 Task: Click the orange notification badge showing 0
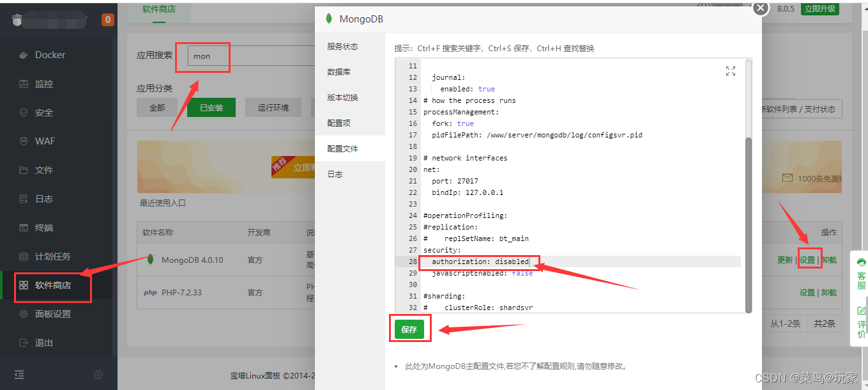[x=108, y=20]
